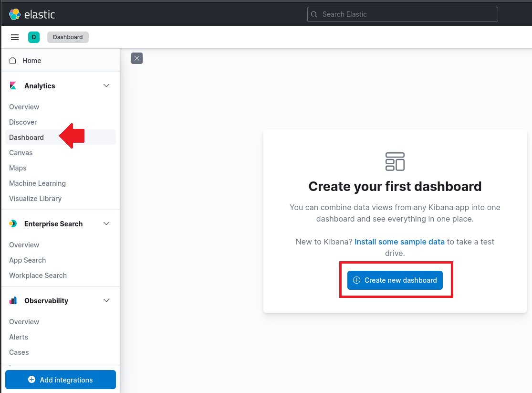The width and height of the screenshot is (532, 393).
Task: Click the search magnifier icon in Search Elastic
Action: point(314,14)
